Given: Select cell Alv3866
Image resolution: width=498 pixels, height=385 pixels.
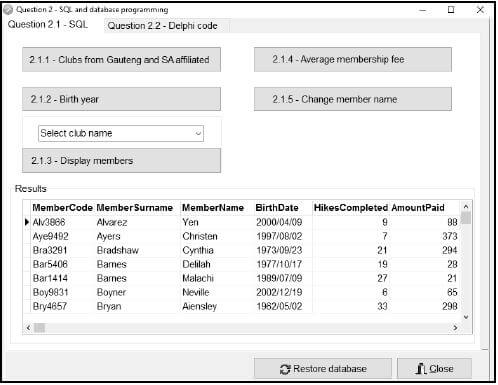Looking at the screenshot, I should tap(49, 222).
